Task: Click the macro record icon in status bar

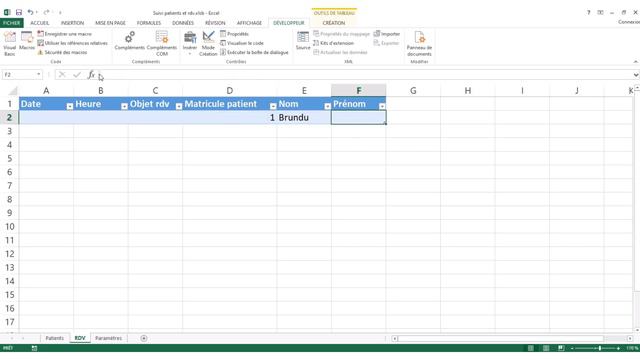Action: point(34,348)
